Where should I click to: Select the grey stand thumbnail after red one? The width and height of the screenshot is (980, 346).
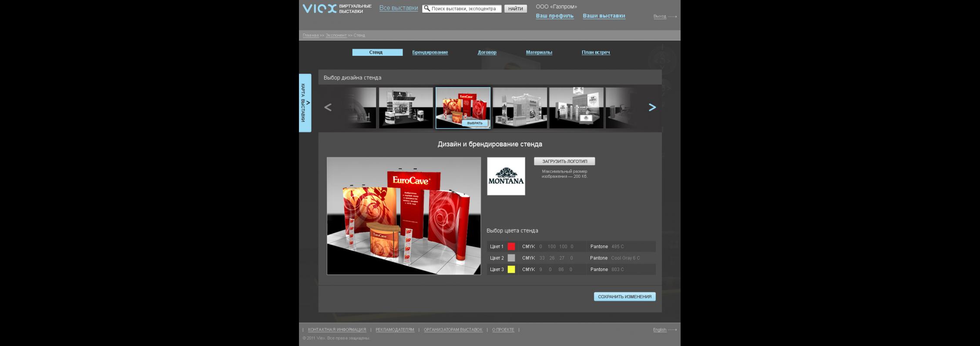(x=520, y=108)
